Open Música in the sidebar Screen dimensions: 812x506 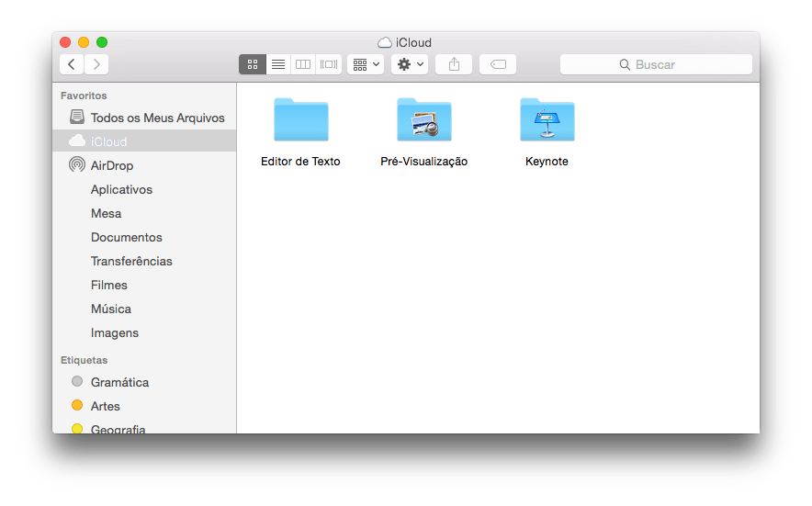144,309
